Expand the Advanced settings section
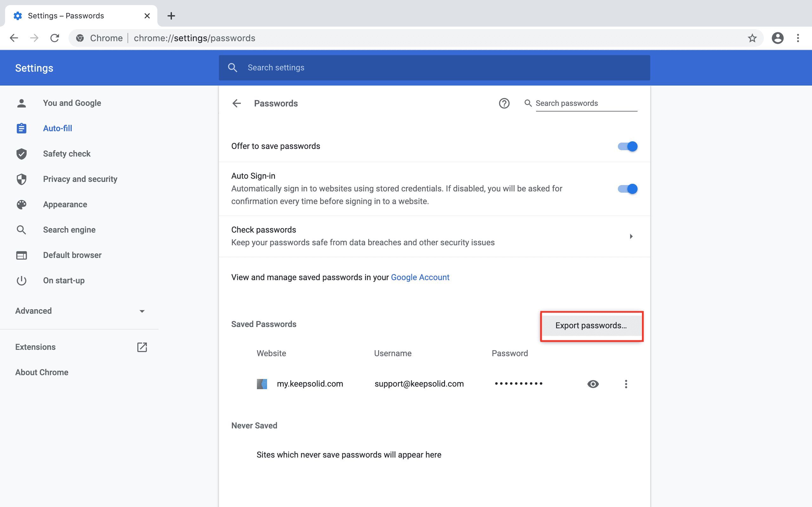This screenshot has width=812, height=507. (80, 311)
